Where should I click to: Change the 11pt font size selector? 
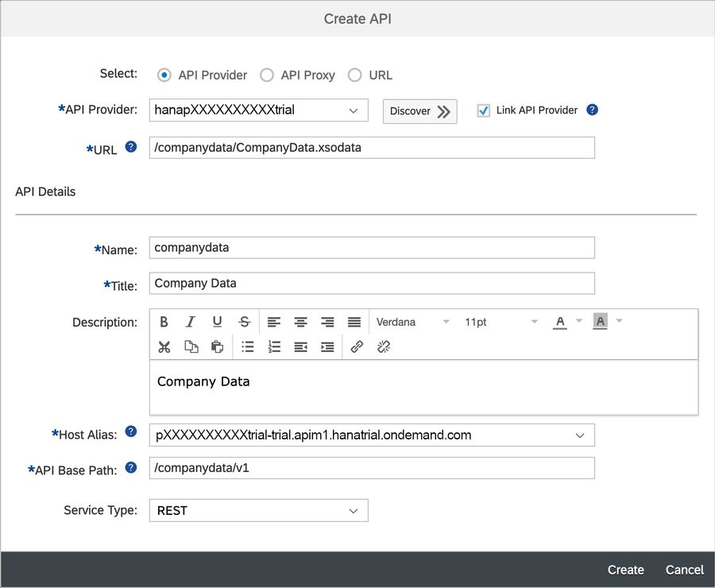tap(500, 322)
